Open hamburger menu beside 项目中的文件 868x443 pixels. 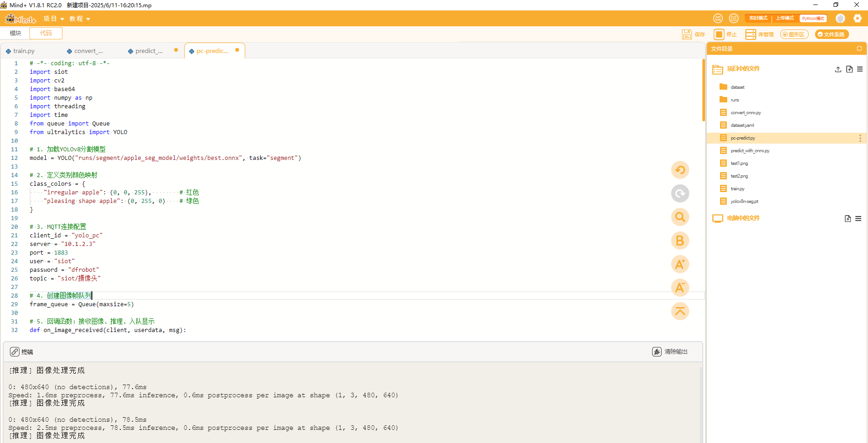pyautogui.click(x=860, y=69)
